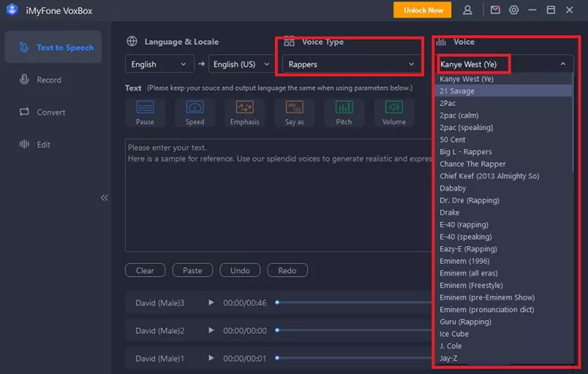Choose Eminem (Freestyle) voice
The image size is (588, 374).
[x=504, y=285]
